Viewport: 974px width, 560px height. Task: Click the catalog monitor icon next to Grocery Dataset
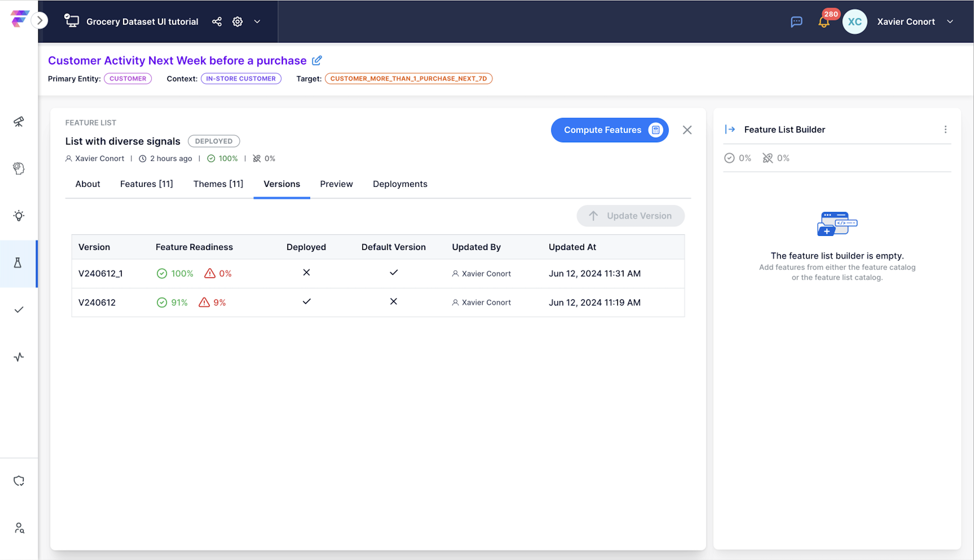72,21
